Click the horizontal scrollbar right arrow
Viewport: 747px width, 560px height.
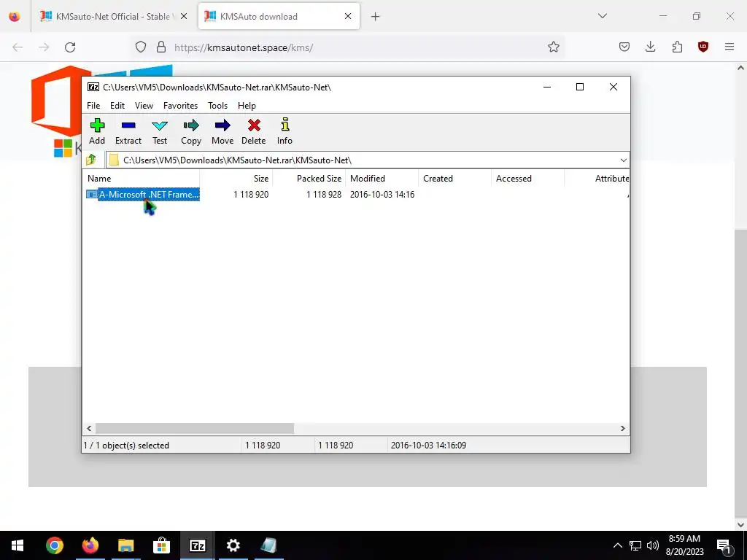coord(623,429)
